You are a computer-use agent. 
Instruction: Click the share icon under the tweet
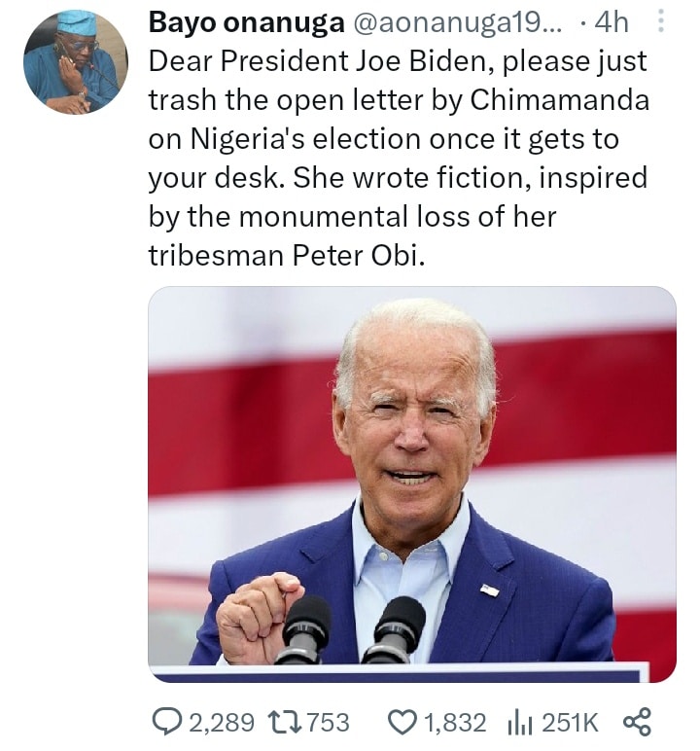pyautogui.click(x=635, y=722)
